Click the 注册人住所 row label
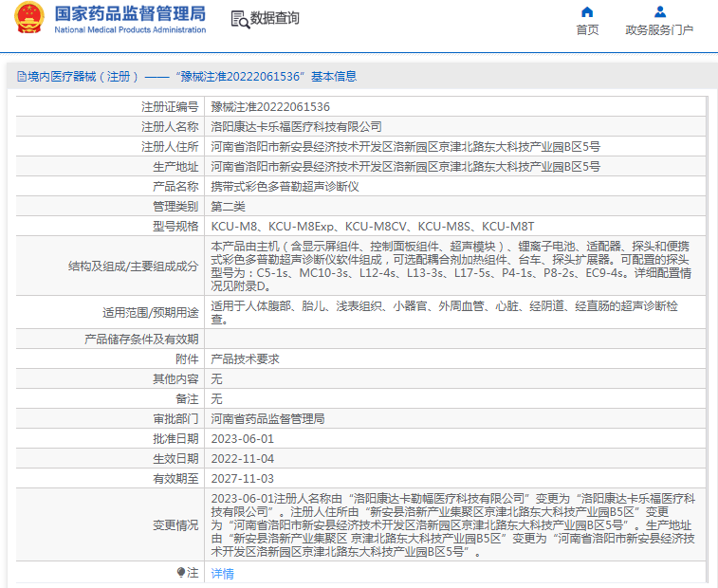This screenshot has height=588, width=718. click(x=170, y=147)
